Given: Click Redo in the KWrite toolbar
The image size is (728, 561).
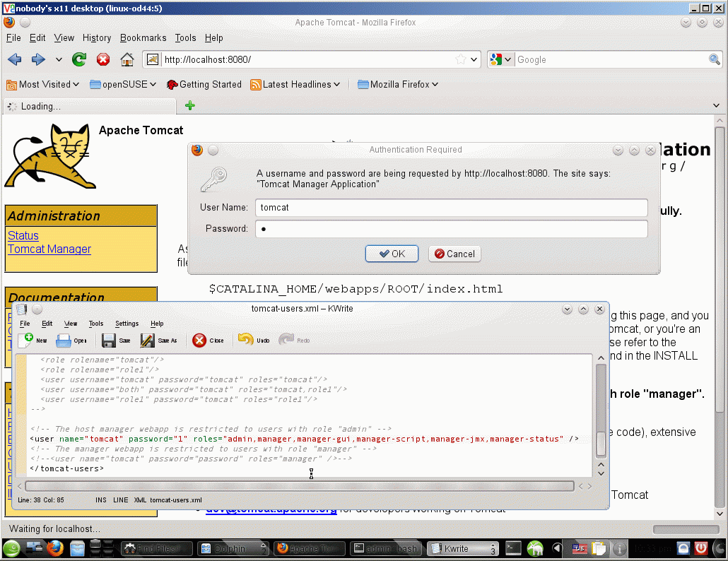Looking at the screenshot, I should tap(294, 340).
